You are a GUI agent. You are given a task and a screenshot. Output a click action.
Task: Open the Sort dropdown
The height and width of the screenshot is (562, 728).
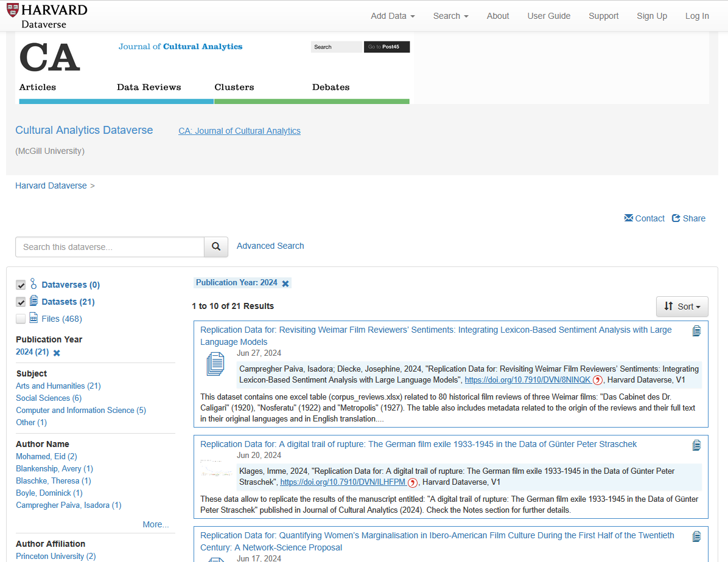pyautogui.click(x=682, y=307)
